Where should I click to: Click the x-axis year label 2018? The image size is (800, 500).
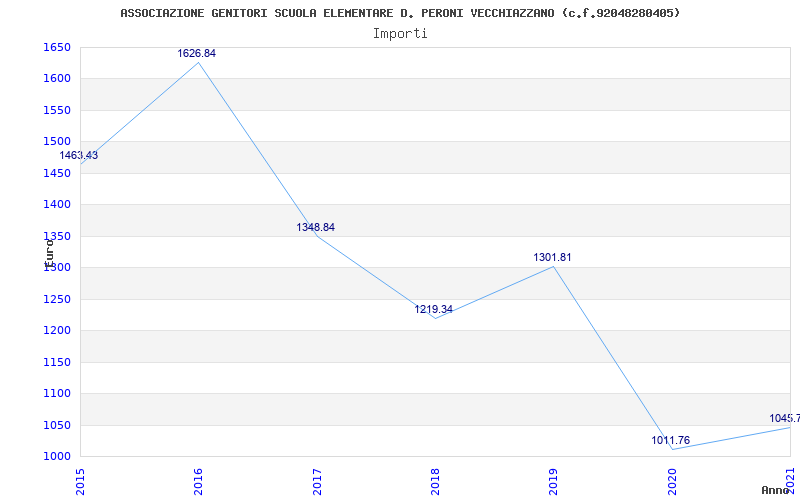coord(435,482)
